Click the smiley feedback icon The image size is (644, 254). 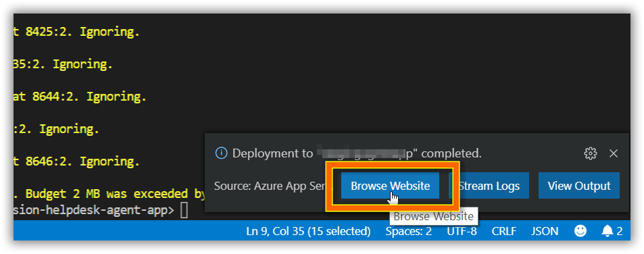(x=580, y=232)
